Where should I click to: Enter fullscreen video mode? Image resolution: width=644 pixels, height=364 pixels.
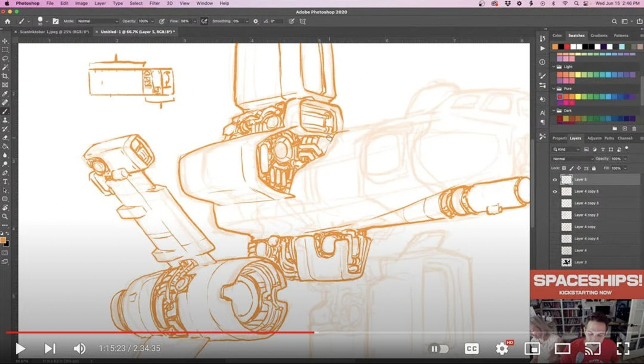coord(623,349)
